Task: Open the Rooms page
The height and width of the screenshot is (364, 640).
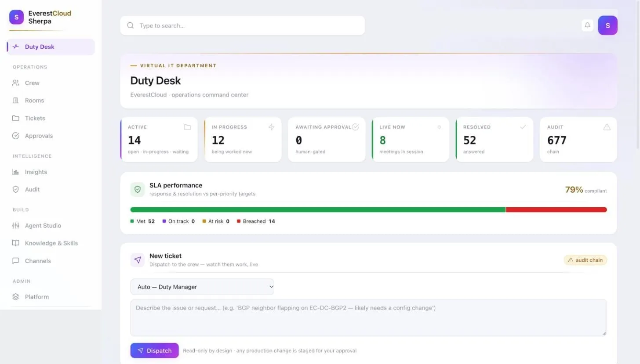Action: pyautogui.click(x=51, y=101)
